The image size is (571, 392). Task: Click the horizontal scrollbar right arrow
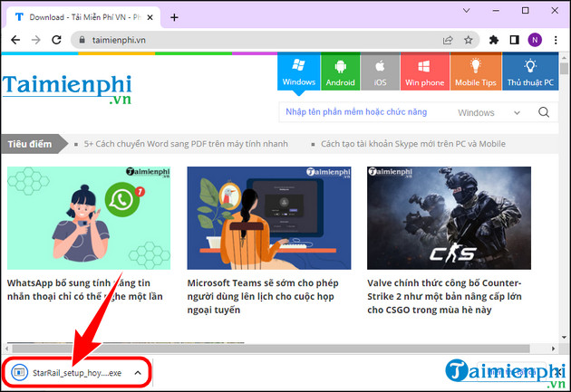tap(553, 349)
